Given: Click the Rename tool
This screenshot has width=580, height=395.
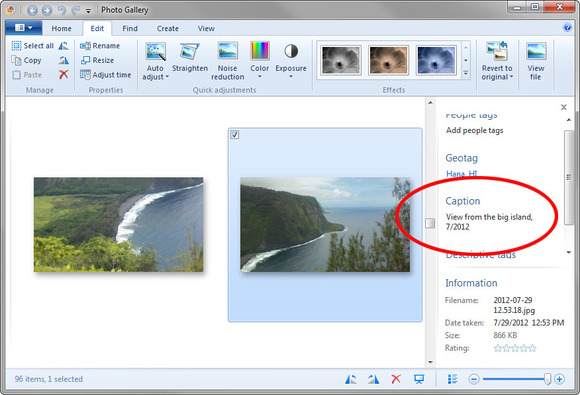Looking at the screenshot, I should [100, 46].
